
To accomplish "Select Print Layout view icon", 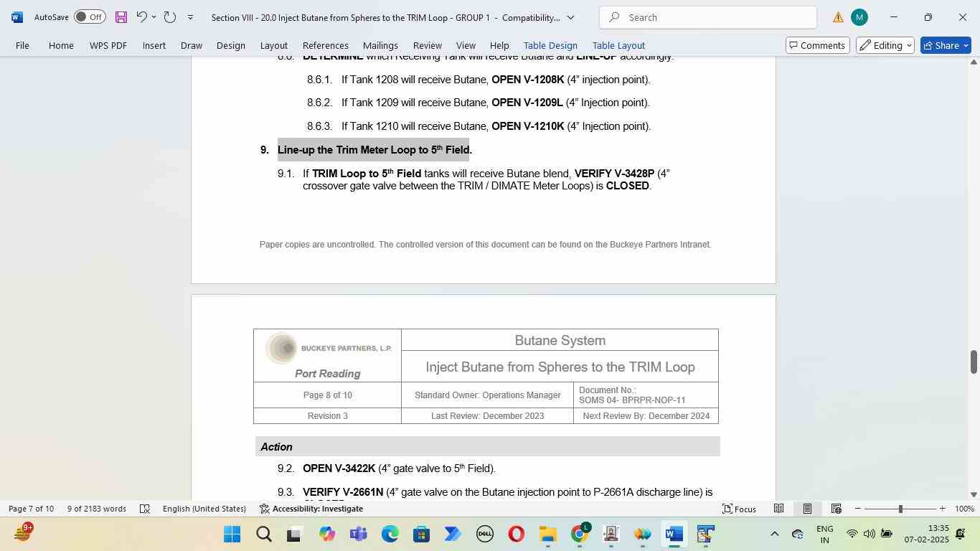I will click(807, 509).
